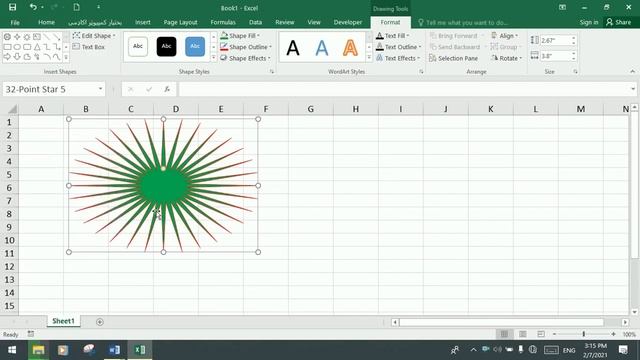Screen dimensions: 640x360
Task: Switch to the Formulas tab
Action: coord(223,22)
